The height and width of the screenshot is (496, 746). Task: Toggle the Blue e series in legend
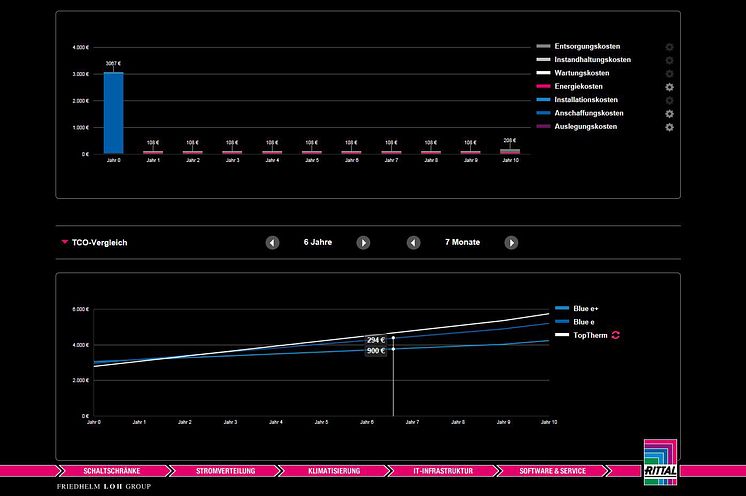point(575,321)
